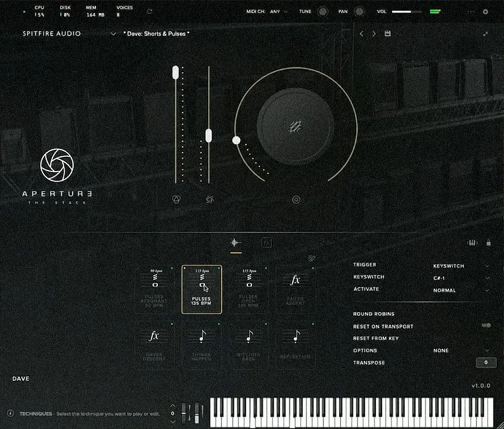Click the hash symbol in dial center
Screen dimensions: 504x429
(x=295, y=127)
